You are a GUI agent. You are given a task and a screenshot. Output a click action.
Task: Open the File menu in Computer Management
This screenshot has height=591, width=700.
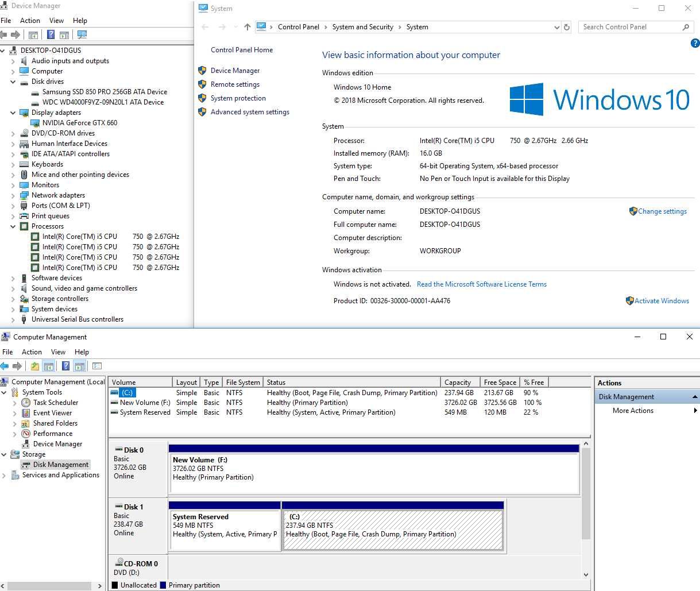click(x=7, y=351)
